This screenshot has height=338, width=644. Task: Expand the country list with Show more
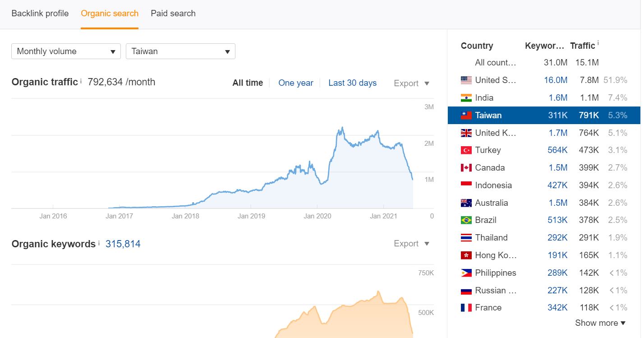[x=600, y=323]
